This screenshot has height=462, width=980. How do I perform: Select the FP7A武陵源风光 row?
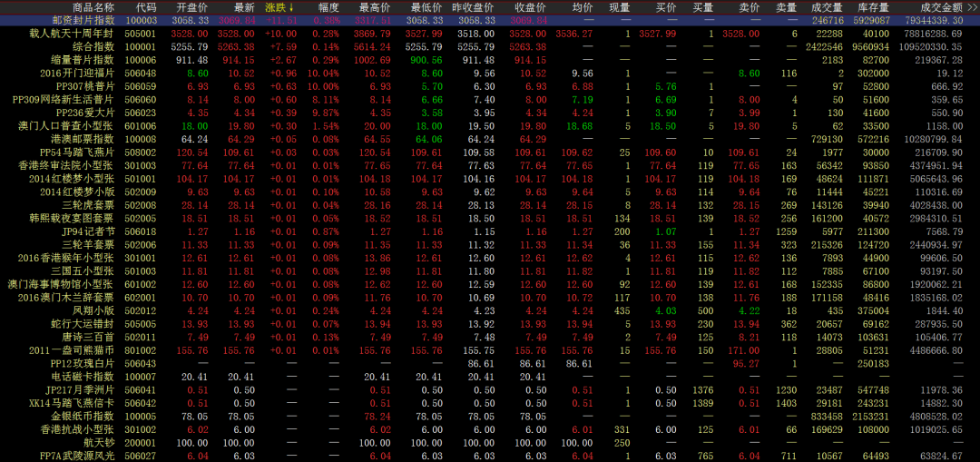(490, 456)
